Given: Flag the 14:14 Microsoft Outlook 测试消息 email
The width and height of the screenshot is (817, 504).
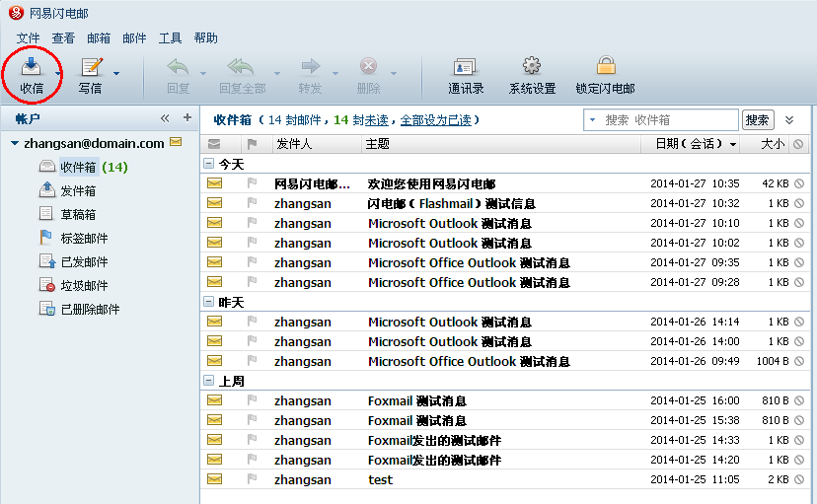Looking at the screenshot, I should (x=253, y=322).
